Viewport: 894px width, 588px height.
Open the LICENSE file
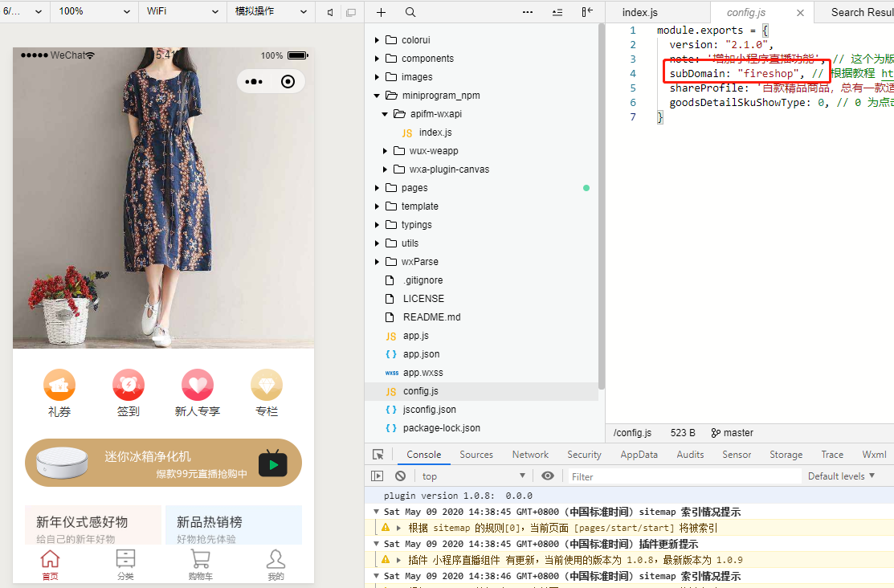(x=423, y=298)
